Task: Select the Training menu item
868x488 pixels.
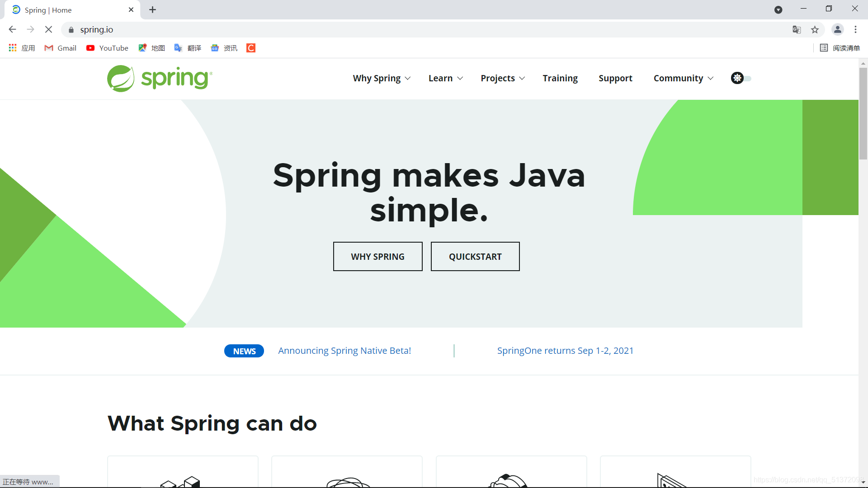Action: (560, 78)
